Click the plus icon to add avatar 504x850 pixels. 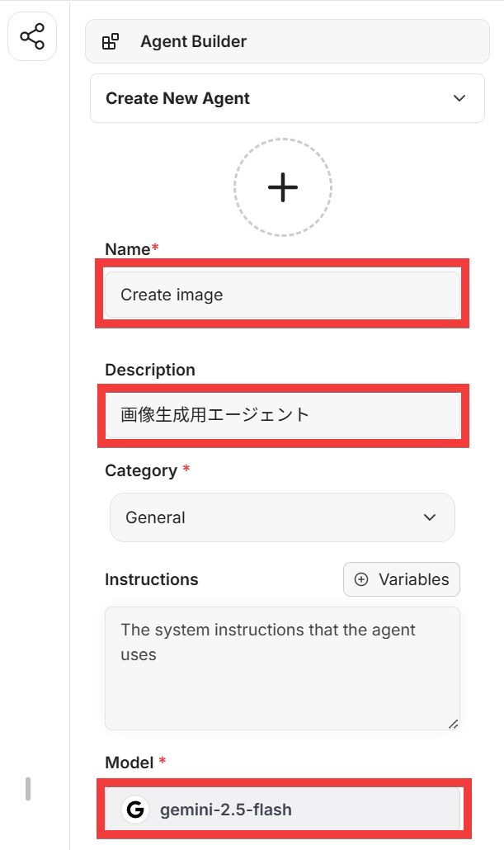[x=282, y=187]
